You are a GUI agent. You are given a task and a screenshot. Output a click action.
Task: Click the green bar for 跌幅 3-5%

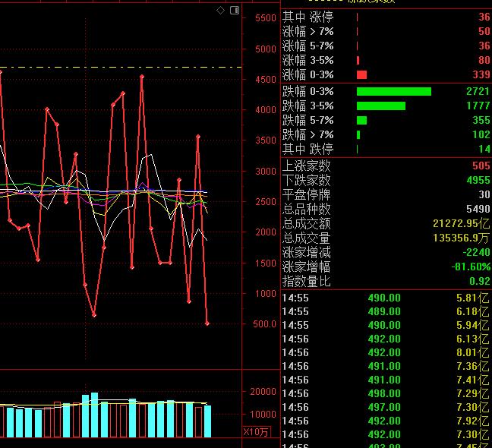pyautogui.click(x=381, y=106)
